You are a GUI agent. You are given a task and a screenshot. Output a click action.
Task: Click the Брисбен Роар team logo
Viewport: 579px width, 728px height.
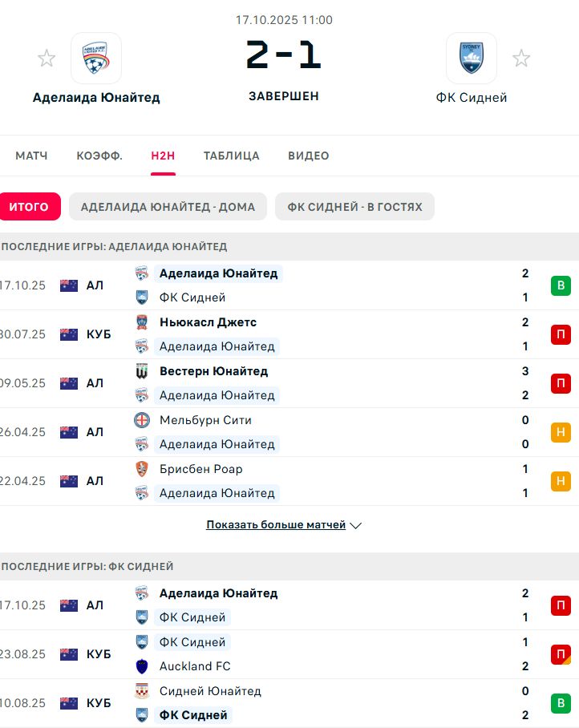coord(142,469)
